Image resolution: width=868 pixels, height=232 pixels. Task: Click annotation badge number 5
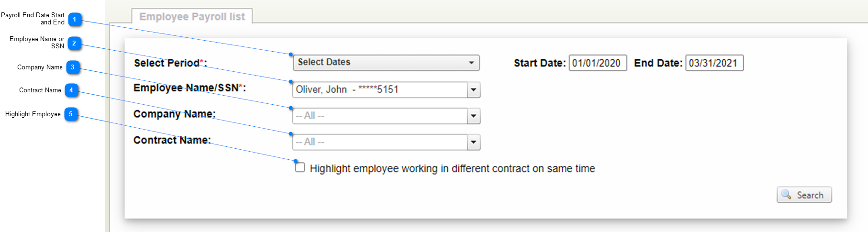click(x=71, y=114)
